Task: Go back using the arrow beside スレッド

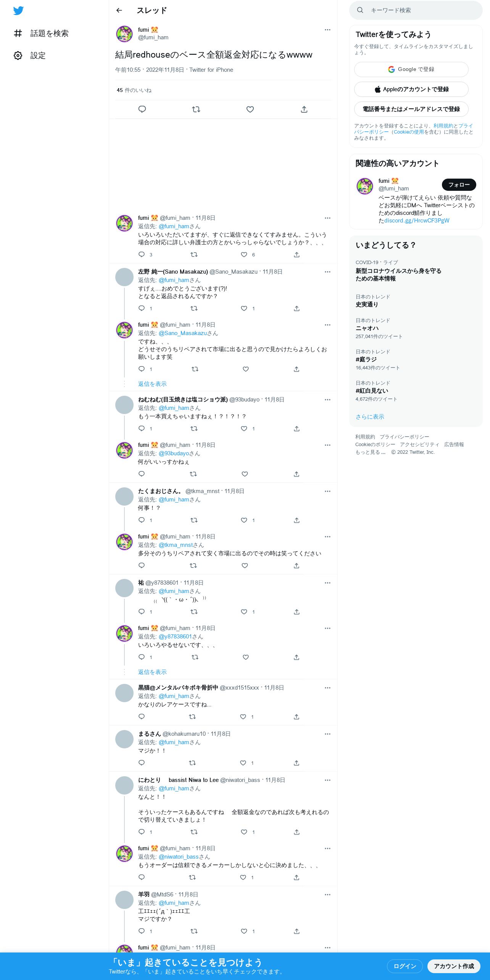Action: click(x=119, y=10)
